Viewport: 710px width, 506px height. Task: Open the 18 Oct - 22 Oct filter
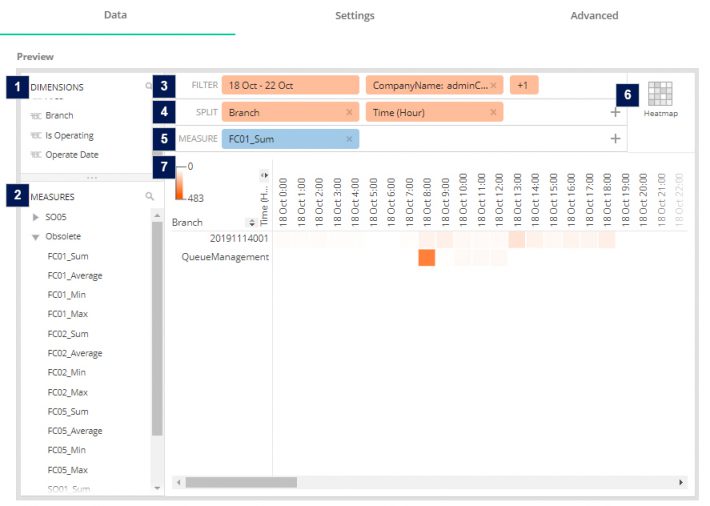pyautogui.click(x=290, y=85)
